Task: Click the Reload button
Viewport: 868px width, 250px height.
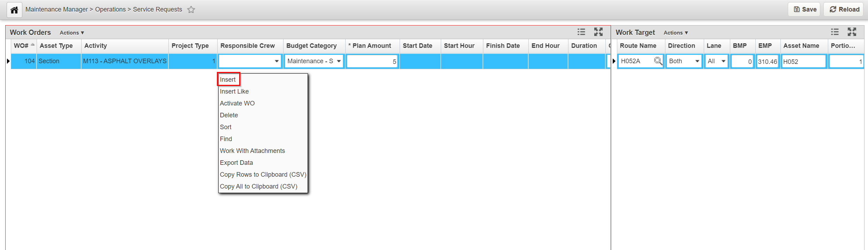Action: 844,9
